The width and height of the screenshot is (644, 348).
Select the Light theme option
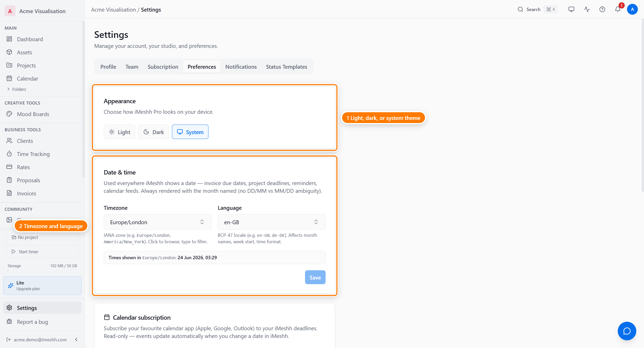pyautogui.click(x=119, y=132)
